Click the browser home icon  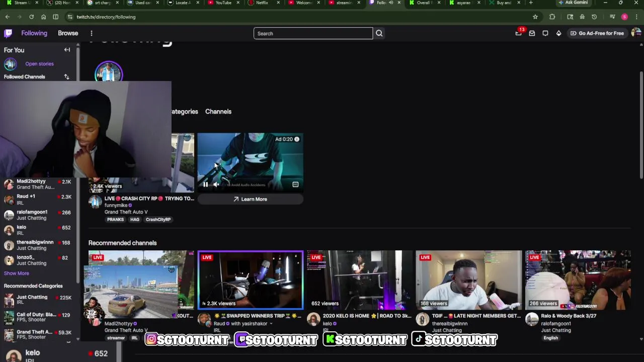[43, 17]
